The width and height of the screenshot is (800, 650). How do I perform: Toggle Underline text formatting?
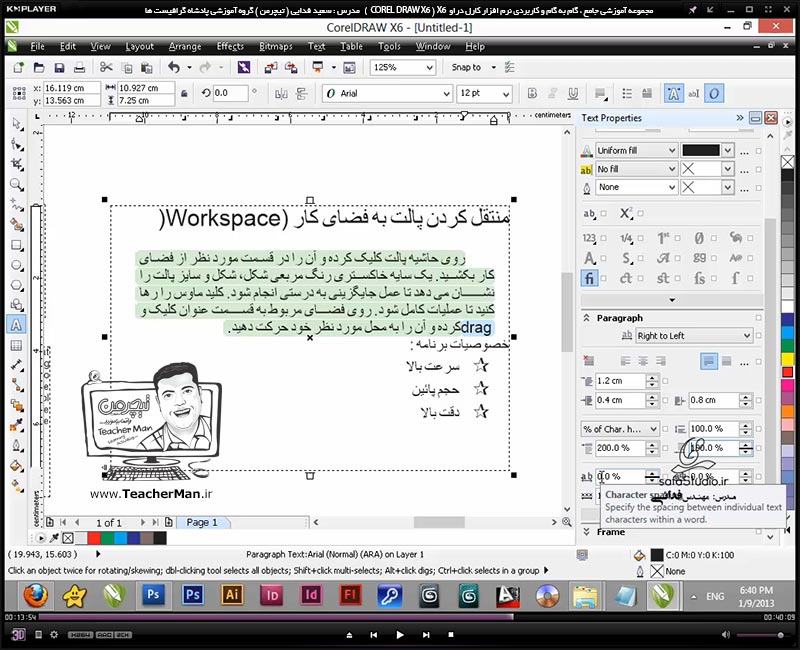coord(573,93)
